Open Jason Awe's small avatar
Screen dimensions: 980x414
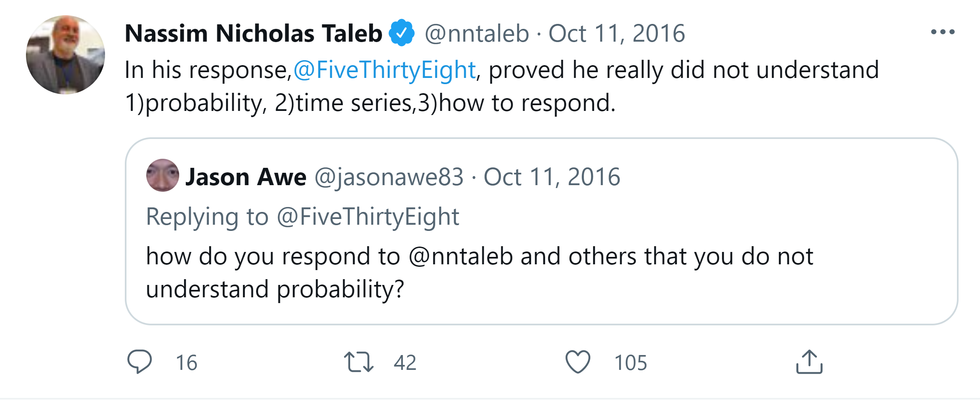pyautogui.click(x=163, y=175)
